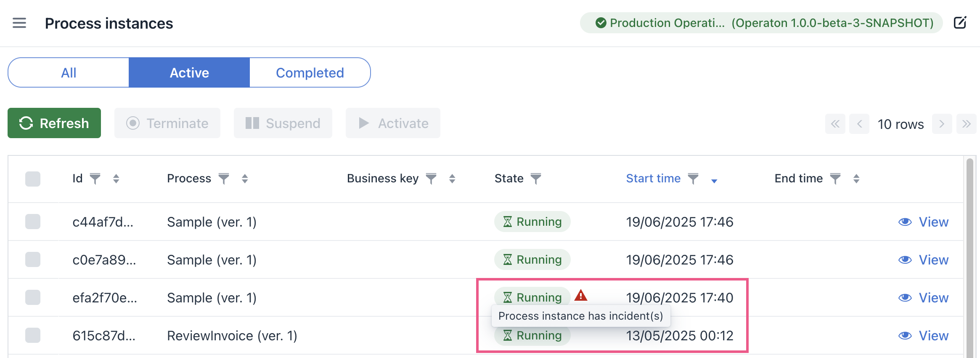Go to the next page of rows
Image resolution: width=980 pixels, height=358 pixels.
click(942, 124)
